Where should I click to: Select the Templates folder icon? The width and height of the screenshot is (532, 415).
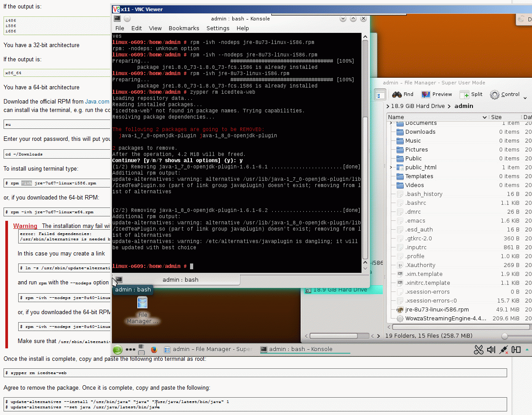click(x=400, y=176)
